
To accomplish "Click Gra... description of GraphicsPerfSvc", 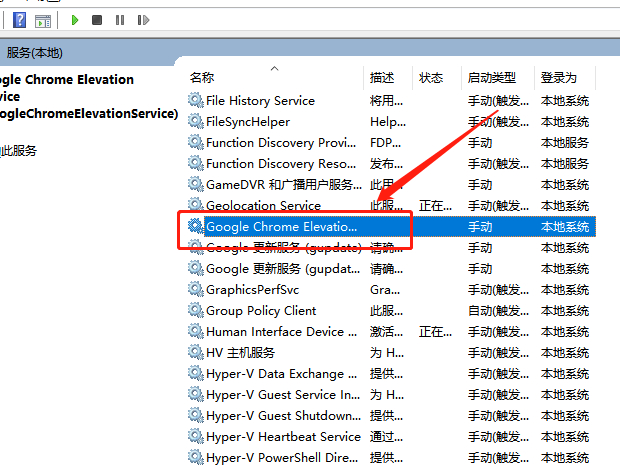I will [x=385, y=290].
